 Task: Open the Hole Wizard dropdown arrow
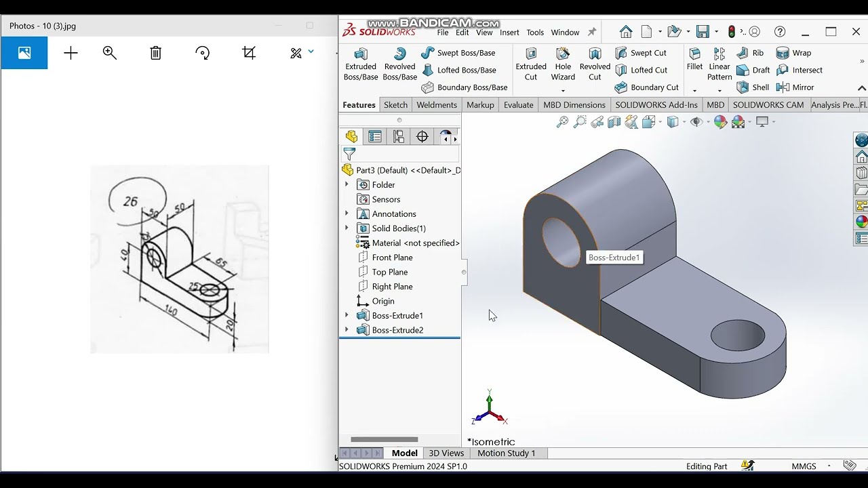pos(563,90)
